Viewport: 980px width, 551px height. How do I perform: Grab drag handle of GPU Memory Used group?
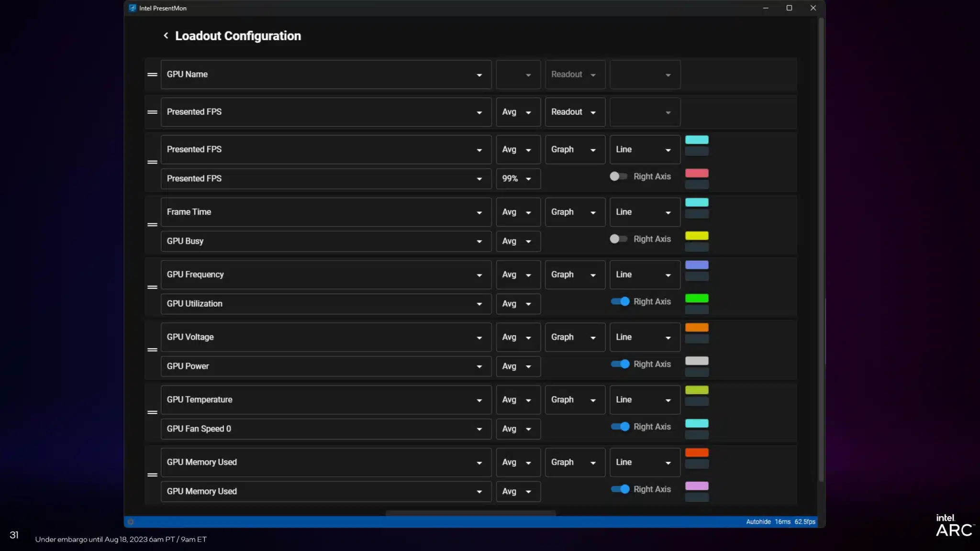pos(152,475)
